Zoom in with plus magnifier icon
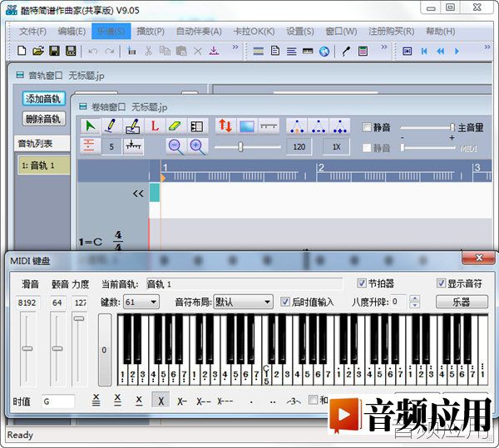 197,146
